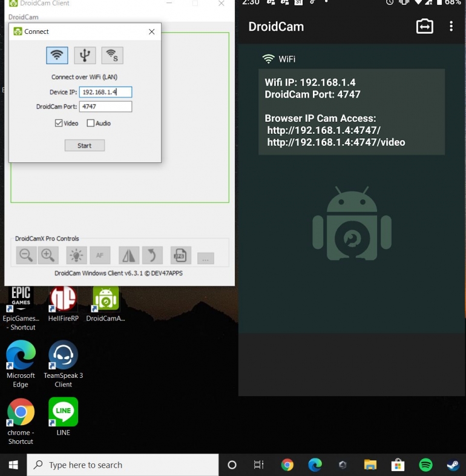Close the Connect dialog

coord(152,31)
